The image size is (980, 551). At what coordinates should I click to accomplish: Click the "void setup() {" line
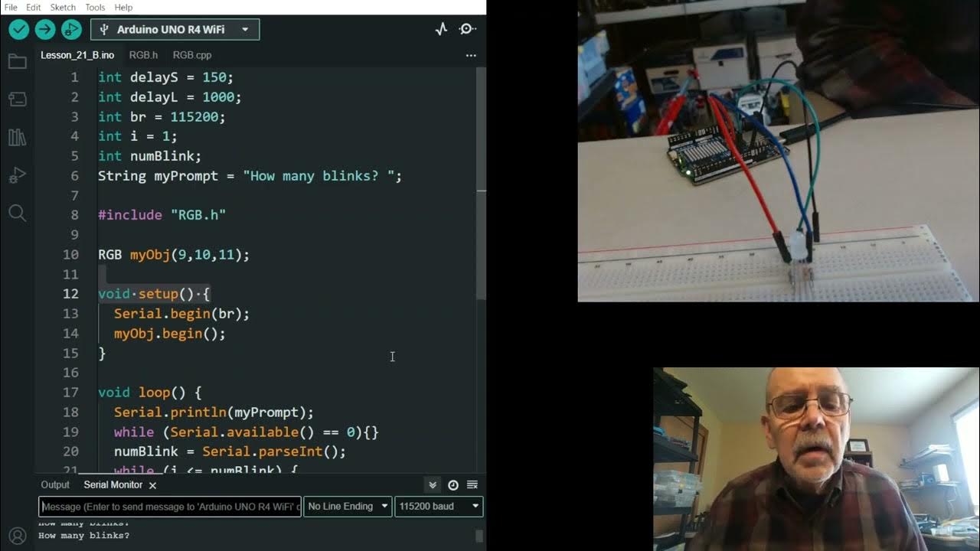coord(154,294)
